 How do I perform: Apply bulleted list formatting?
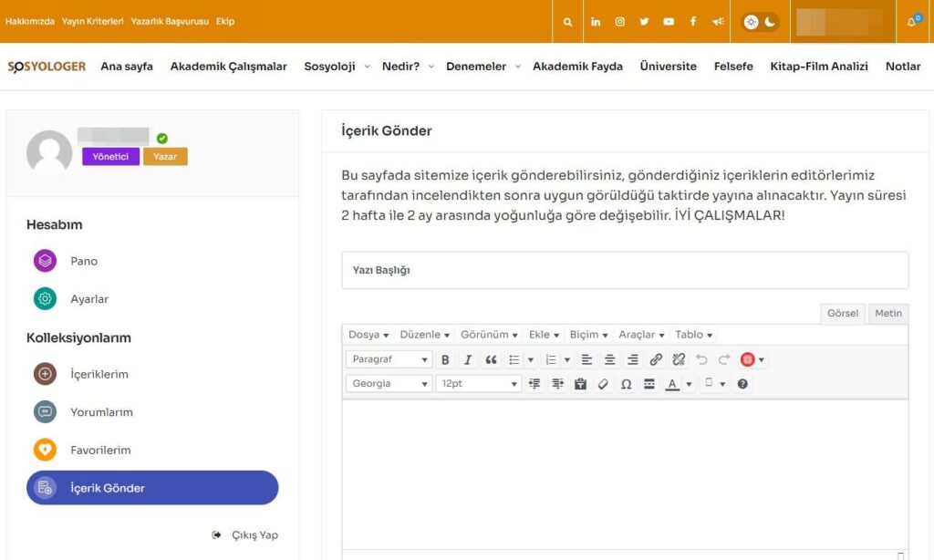(514, 360)
